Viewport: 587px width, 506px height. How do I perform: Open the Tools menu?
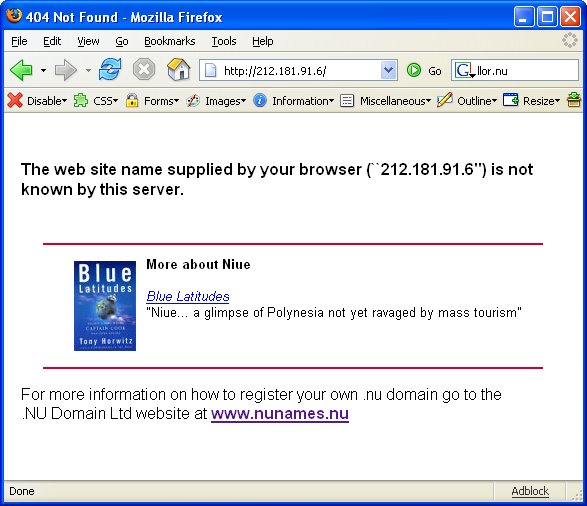click(x=224, y=41)
